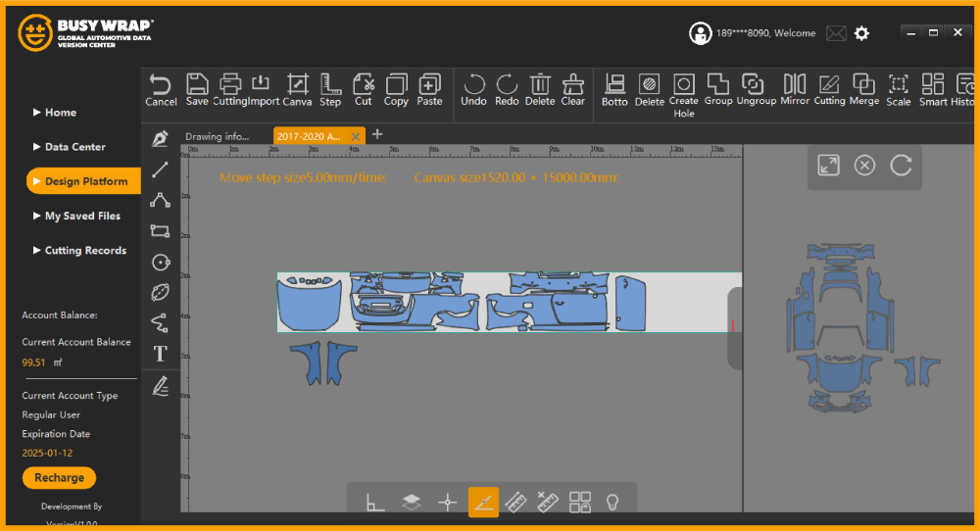This screenshot has width=980, height=531.
Task: Open settings gear icon
Action: 861,33
